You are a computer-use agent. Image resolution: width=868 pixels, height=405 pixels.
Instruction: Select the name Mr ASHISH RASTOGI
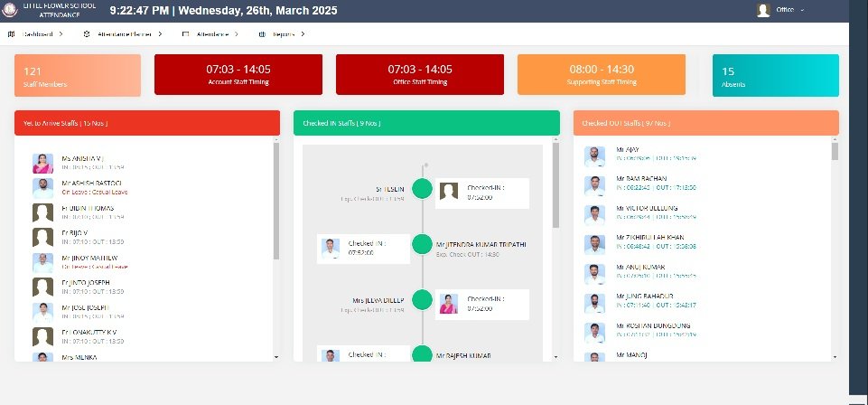tap(92, 184)
